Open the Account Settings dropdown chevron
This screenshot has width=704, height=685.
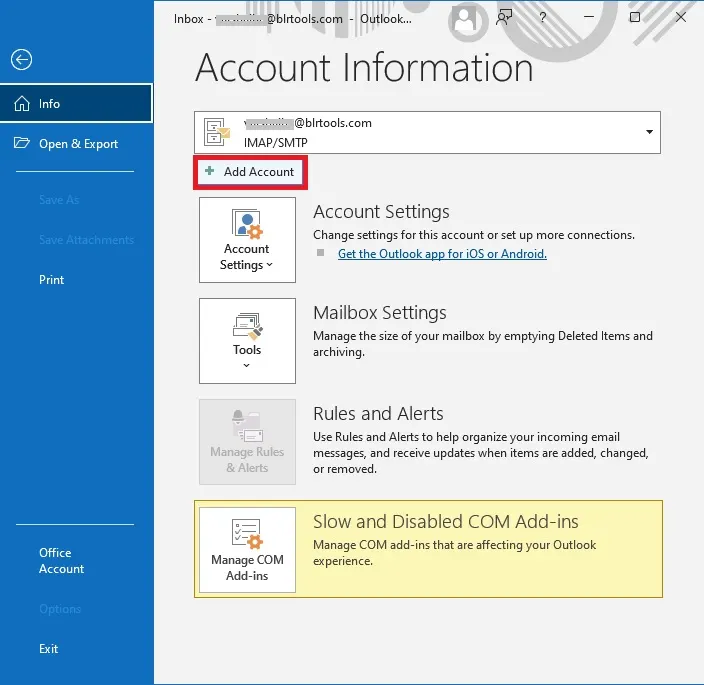(269, 265)
